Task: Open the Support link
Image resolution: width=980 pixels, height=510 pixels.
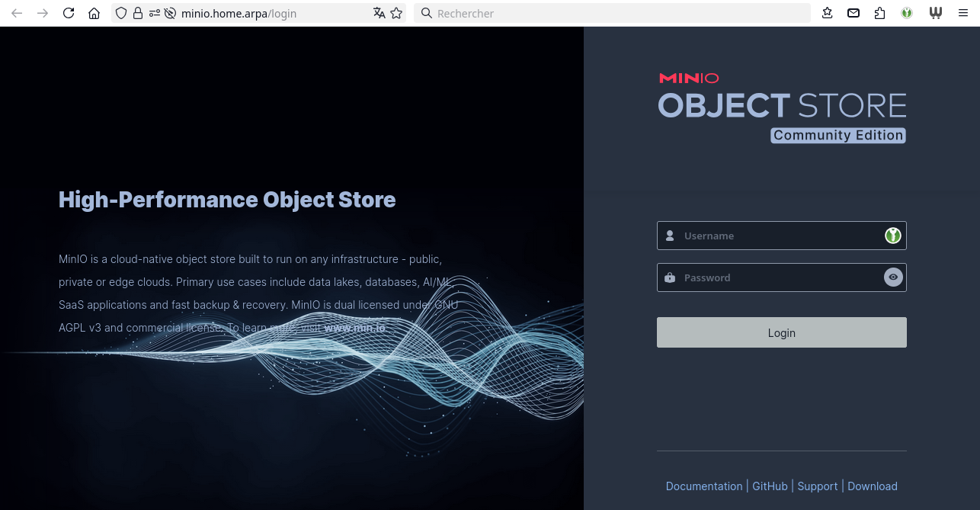Action: point(818,486)
